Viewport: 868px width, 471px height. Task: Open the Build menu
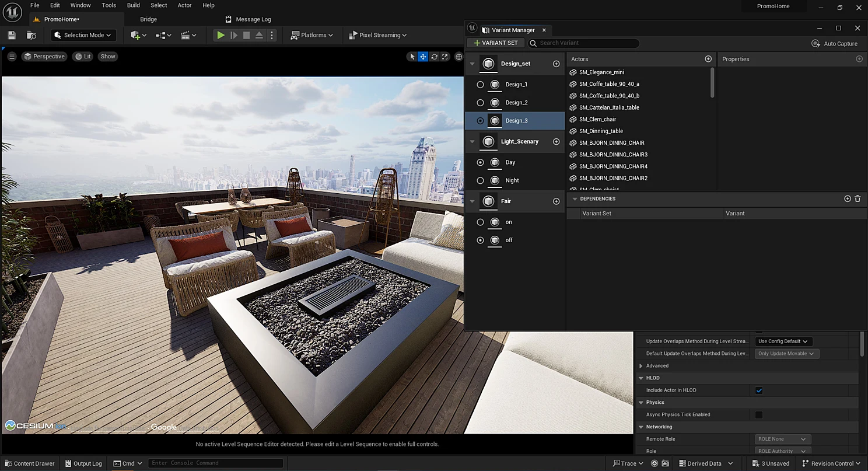tap(134, 5)
